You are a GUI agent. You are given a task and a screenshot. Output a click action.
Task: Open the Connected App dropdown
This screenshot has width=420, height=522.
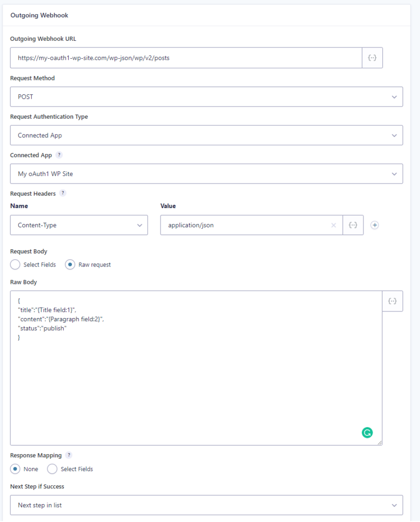(206, 174)
